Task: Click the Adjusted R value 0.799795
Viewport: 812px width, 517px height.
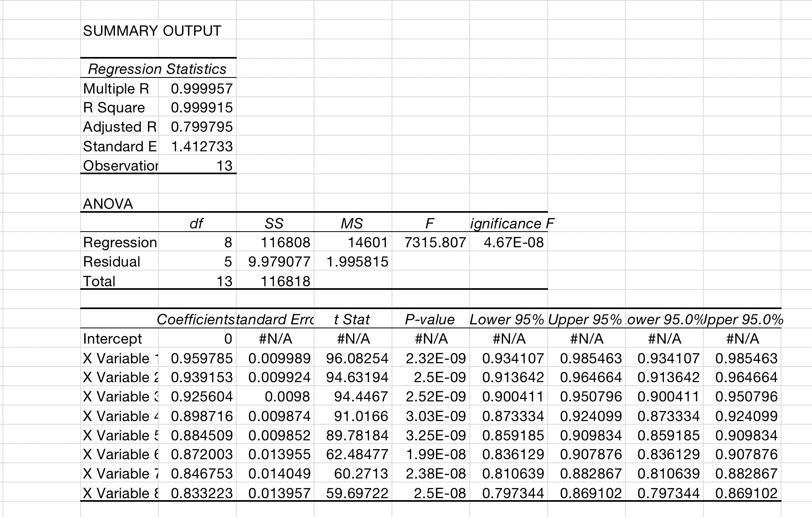Action: (201, 127)
